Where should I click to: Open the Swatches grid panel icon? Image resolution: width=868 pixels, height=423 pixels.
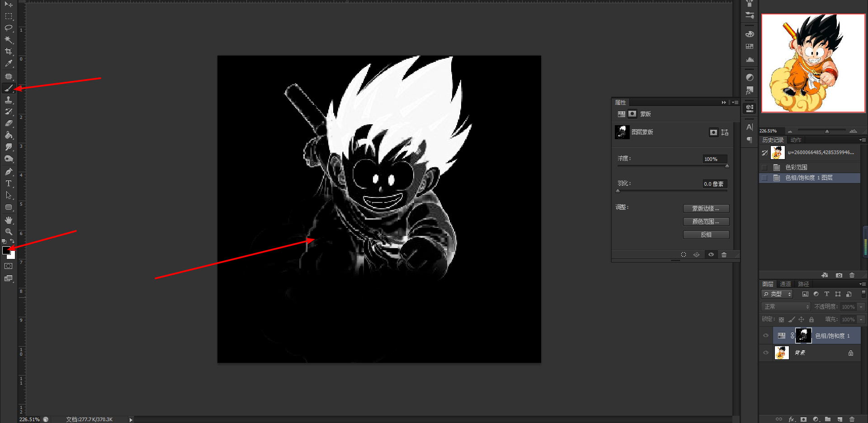point(750,47)
